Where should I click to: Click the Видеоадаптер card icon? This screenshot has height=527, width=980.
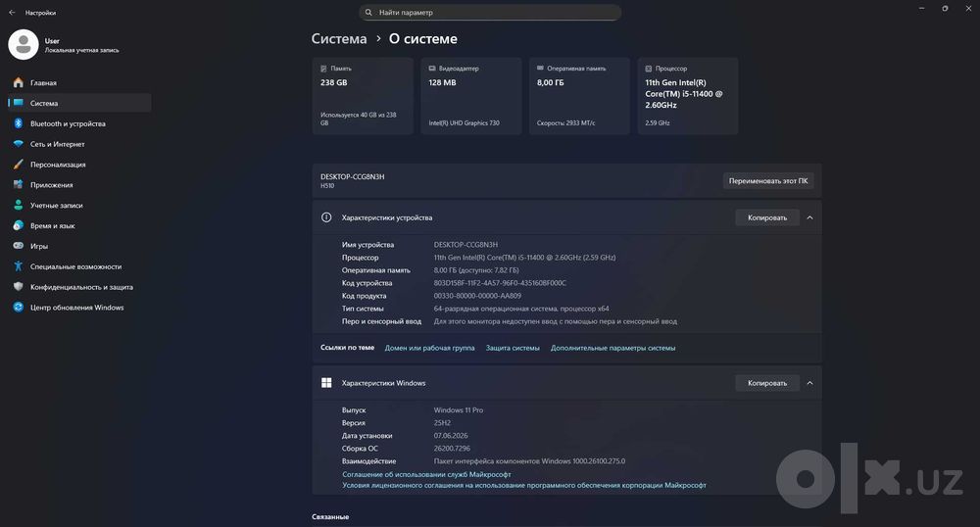(x=432, y=69)
